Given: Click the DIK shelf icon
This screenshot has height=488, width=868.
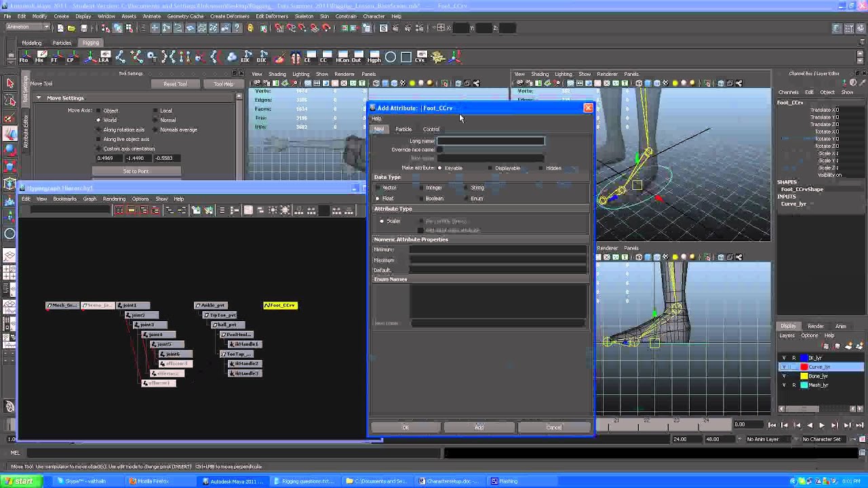Looking at the screenshot, I should pyautogui.click(x=262, y=58).
